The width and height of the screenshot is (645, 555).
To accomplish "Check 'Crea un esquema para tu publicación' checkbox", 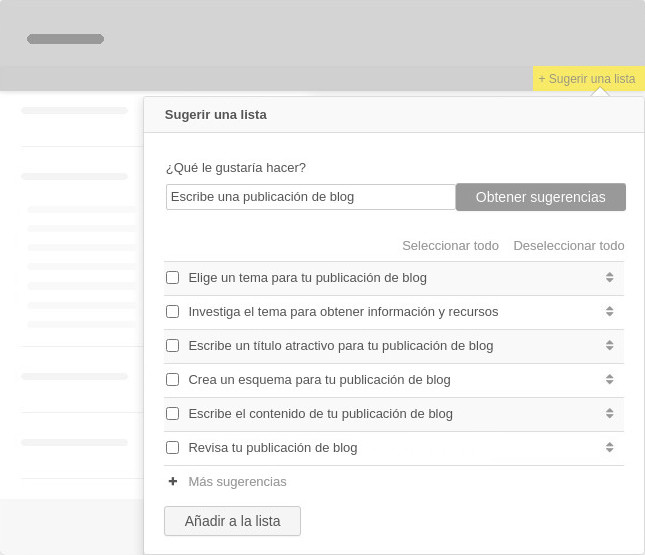I will click(172, 379).
